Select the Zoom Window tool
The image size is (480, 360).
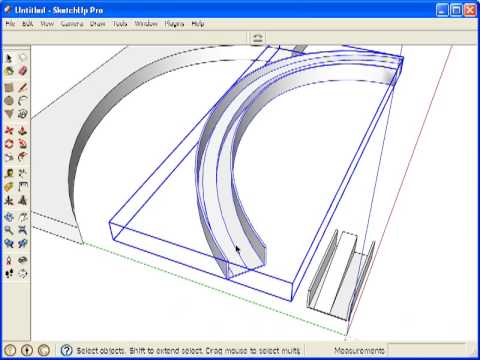pos(23,230)
